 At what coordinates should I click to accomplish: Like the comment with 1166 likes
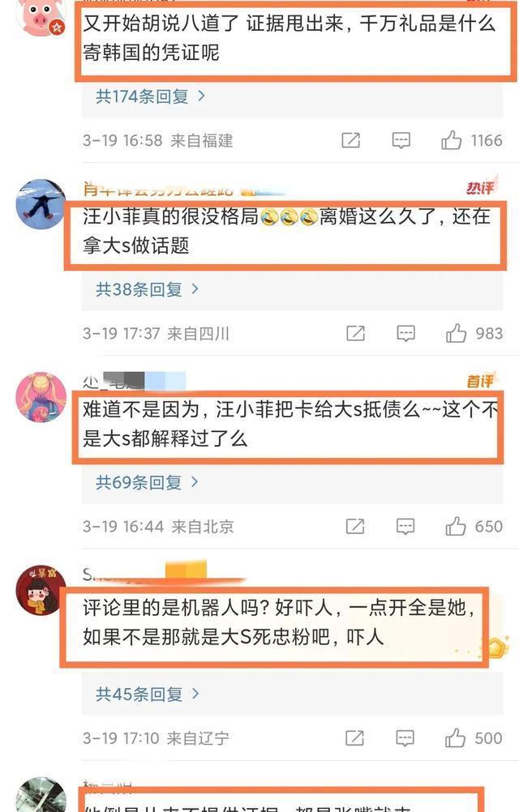[x=451, y=140]
